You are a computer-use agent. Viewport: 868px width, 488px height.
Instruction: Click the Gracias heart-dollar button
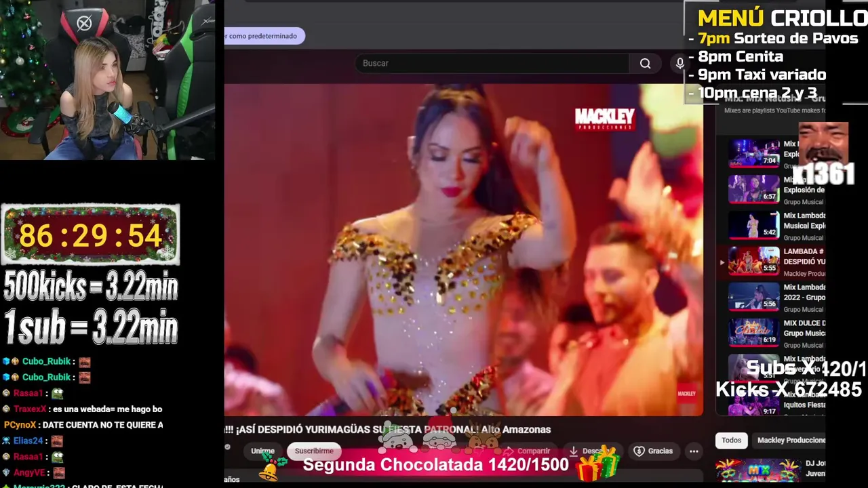[x=653, y=451]
